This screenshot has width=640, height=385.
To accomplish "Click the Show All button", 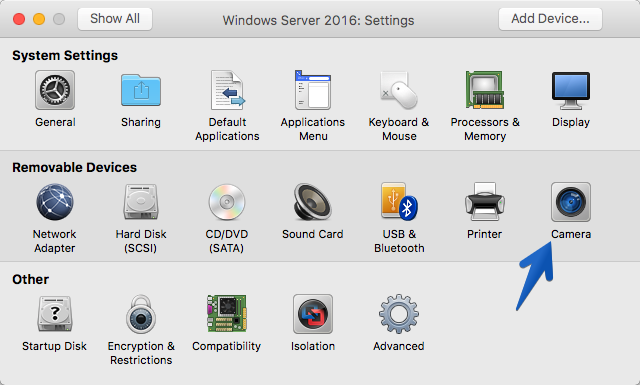I will click(x=115, y=19).
